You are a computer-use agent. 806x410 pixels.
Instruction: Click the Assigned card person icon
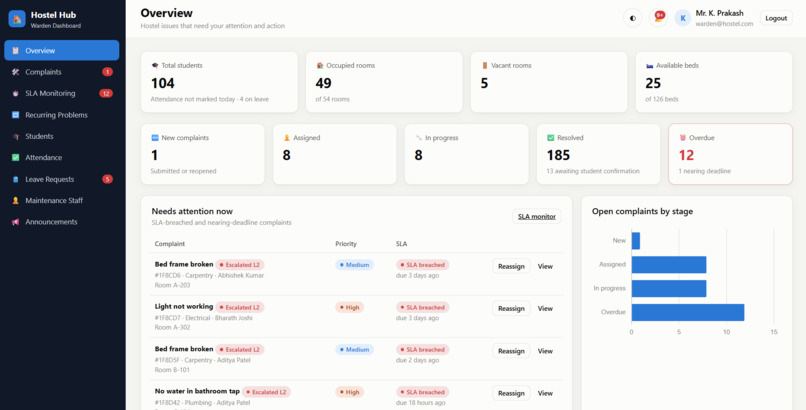coord(287,138)
